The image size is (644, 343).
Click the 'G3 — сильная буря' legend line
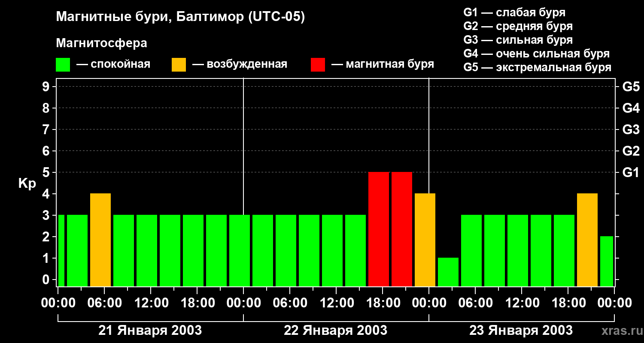[518, 40]
